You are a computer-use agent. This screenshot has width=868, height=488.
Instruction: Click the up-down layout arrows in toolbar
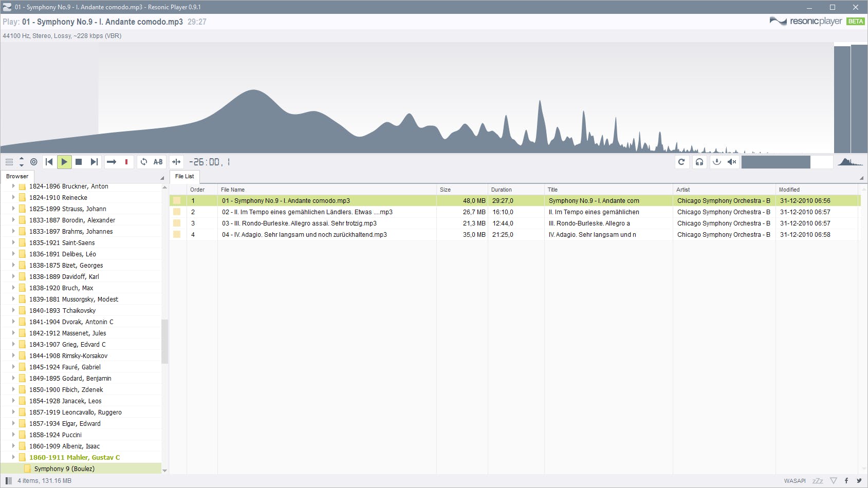pyautogui.click(x=22, y=162)
